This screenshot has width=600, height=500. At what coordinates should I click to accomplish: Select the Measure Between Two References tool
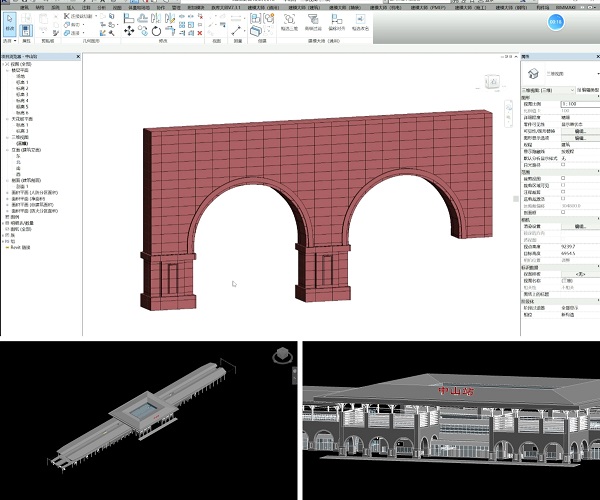(x=236, y=18)
